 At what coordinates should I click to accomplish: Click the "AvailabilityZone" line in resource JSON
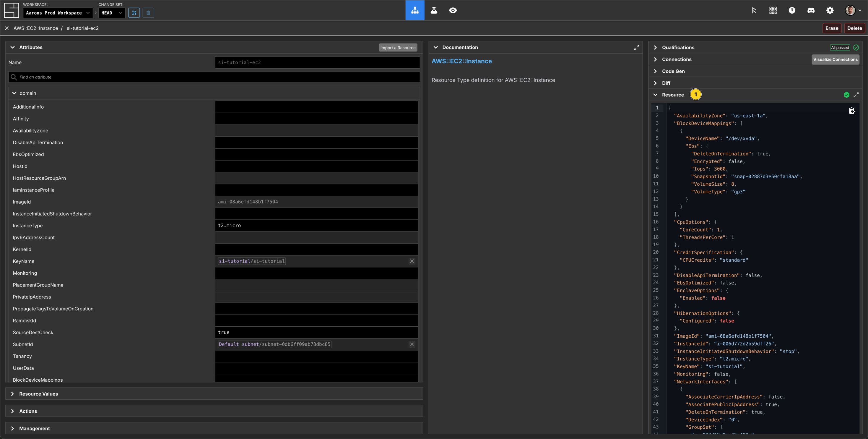(721, 116)
